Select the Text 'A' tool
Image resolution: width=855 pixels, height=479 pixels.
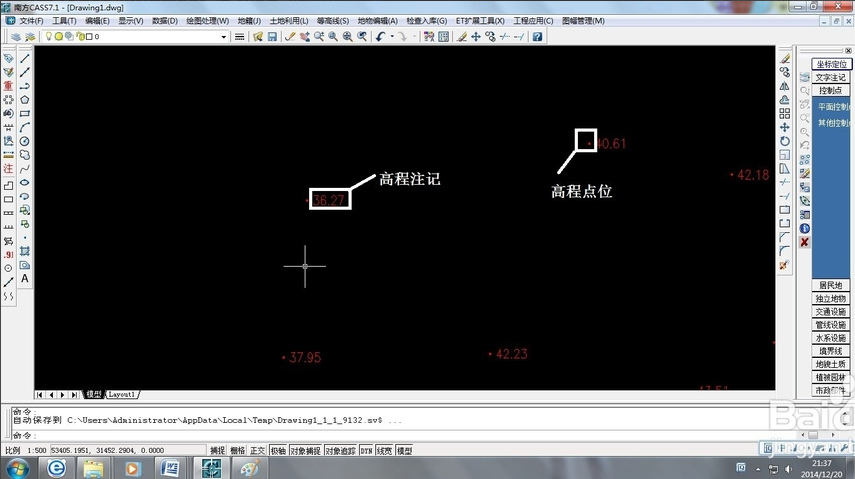25,279
